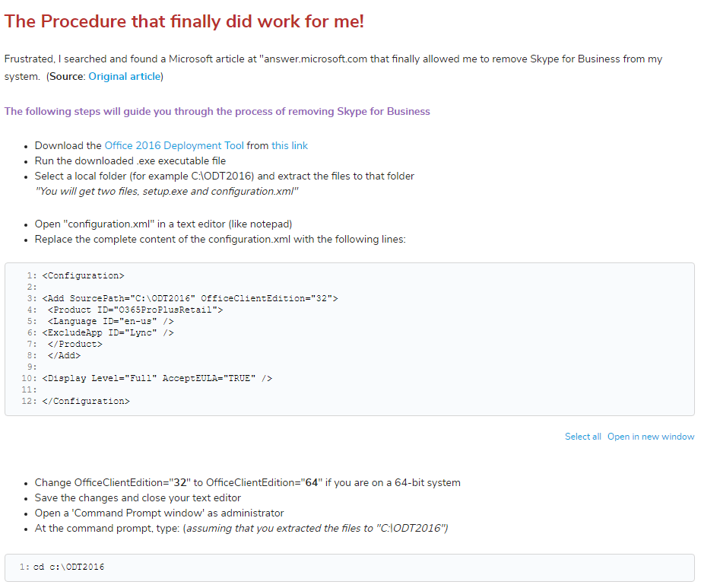Screen dimensions: 701x588
Task: Click italic note 'You will get two files'
Action: 167,192
